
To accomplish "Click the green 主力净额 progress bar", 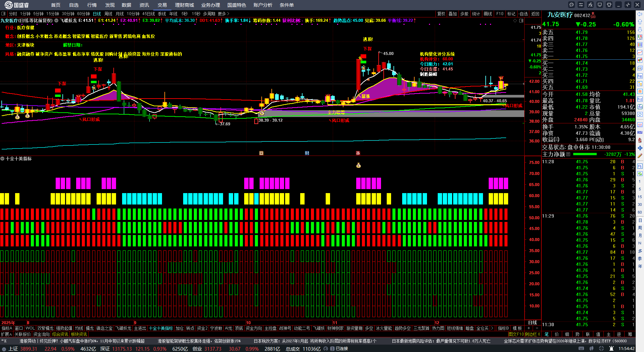I will tap(585, 154).
